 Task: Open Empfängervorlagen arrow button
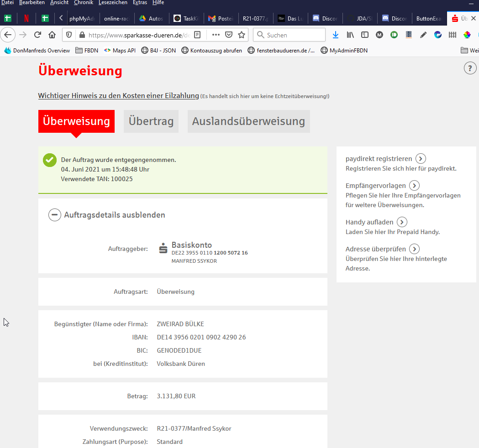pos(414,186)
